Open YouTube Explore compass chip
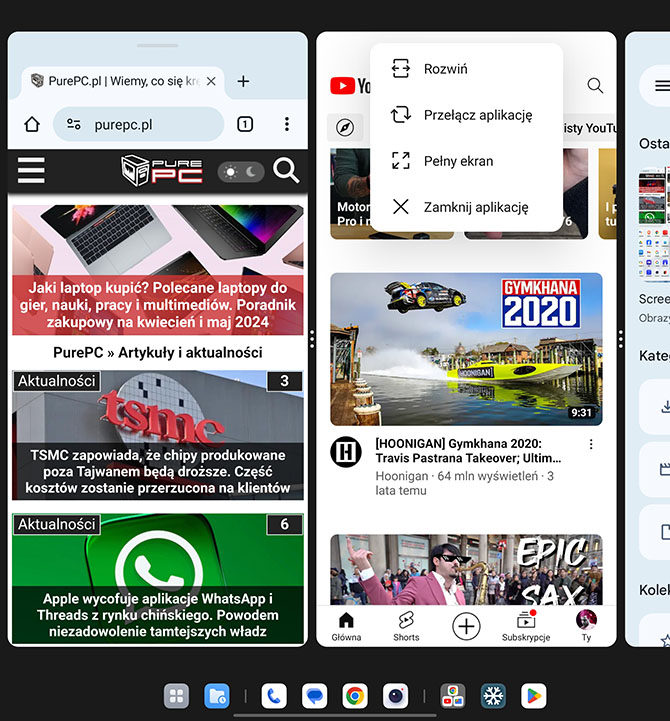 (x=345, y=127)
